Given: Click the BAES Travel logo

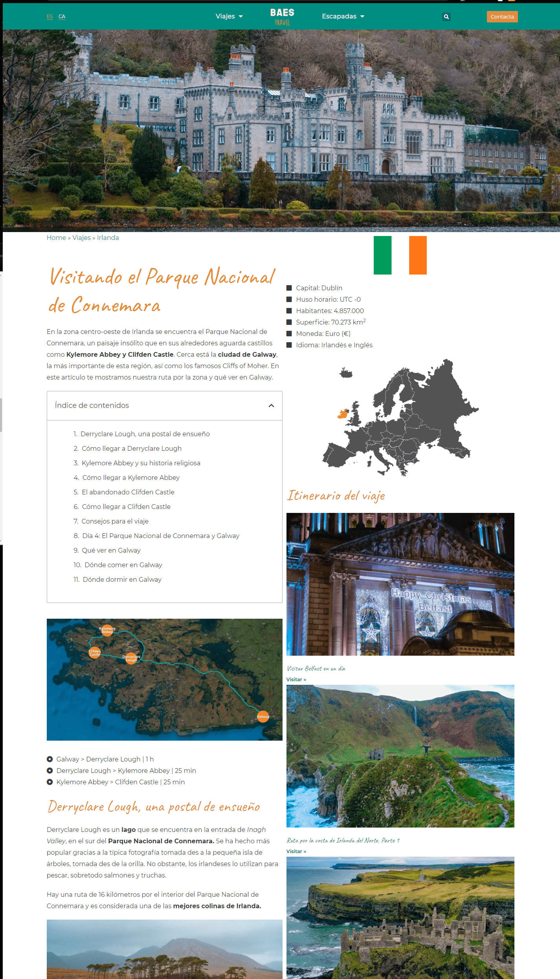Looking at the screenshot, I should point(282,17).
